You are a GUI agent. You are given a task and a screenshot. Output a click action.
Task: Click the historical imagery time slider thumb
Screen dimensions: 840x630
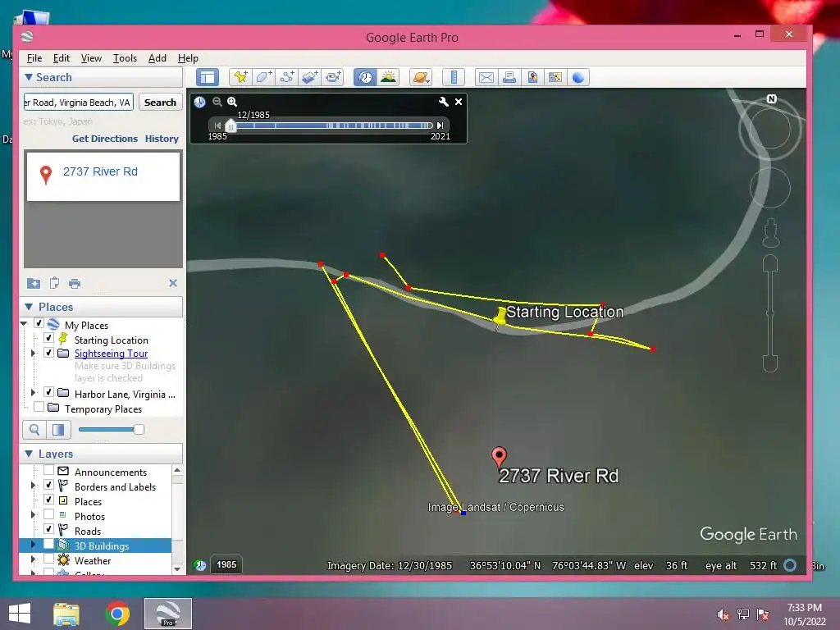(x=231, y=126)
